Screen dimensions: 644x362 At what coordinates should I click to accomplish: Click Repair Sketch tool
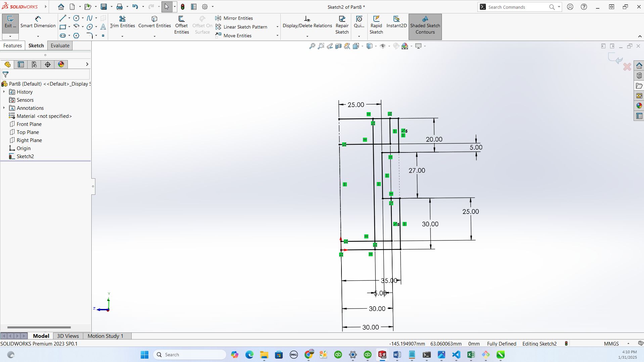coord(342,25)
